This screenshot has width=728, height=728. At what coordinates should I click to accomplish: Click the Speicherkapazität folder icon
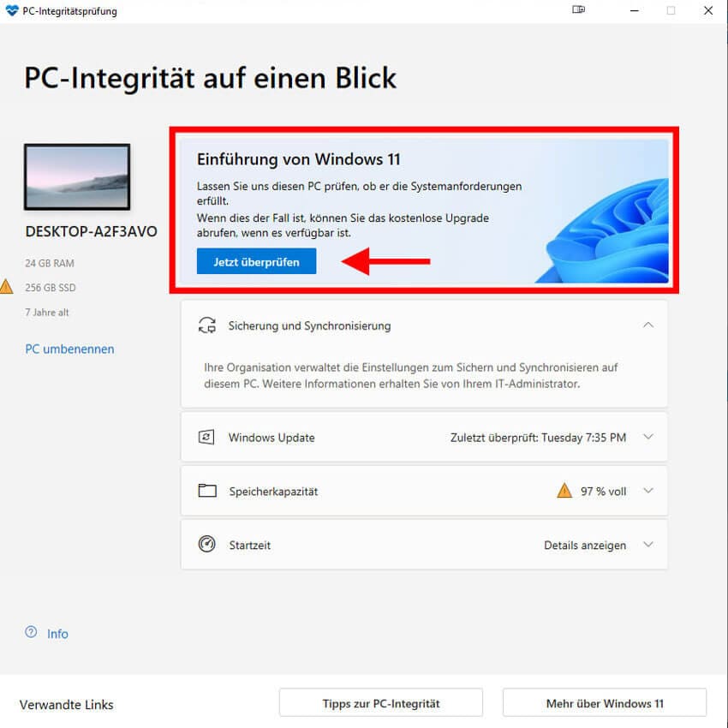coord(207,491)
